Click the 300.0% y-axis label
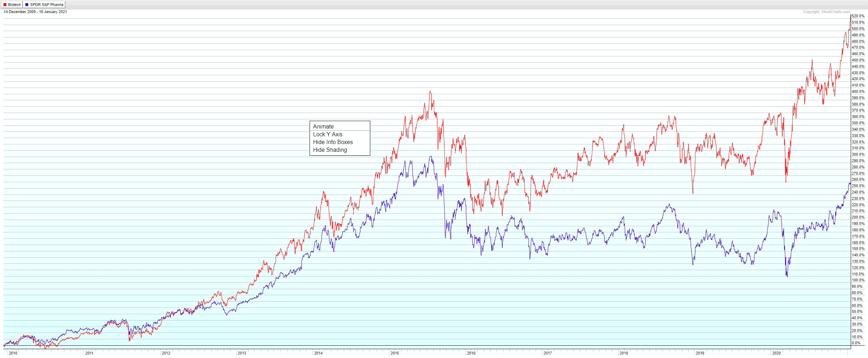 pyautogui.click(x=858, y=155)
